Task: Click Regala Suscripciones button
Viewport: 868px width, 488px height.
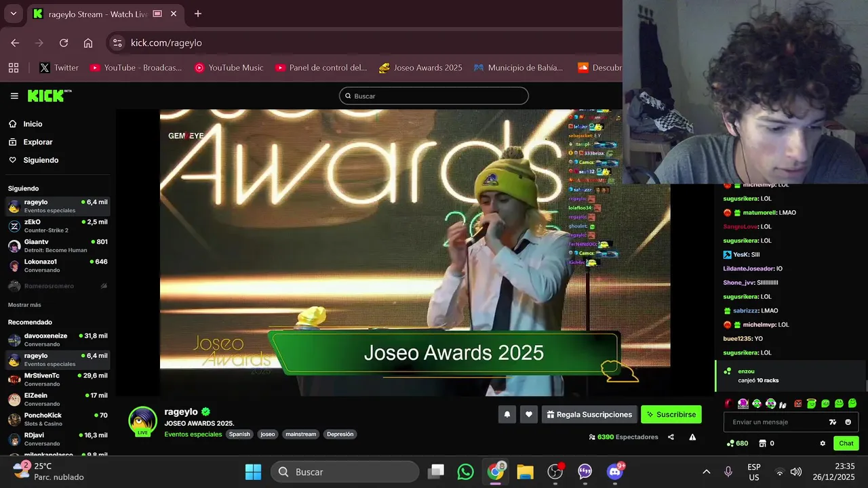Action: 589,414
